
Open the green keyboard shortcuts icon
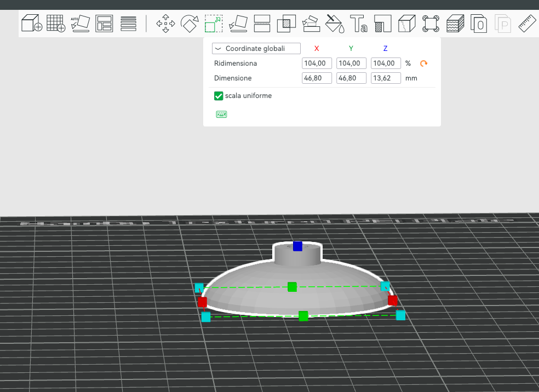pyautogui.click(x=221, y=114)
